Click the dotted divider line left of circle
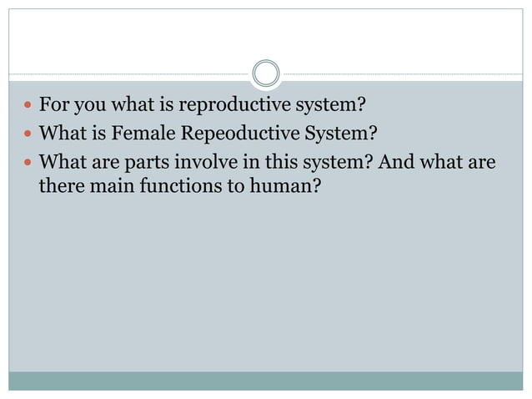Viewport: 532px width, 399px height. point(130,73)
